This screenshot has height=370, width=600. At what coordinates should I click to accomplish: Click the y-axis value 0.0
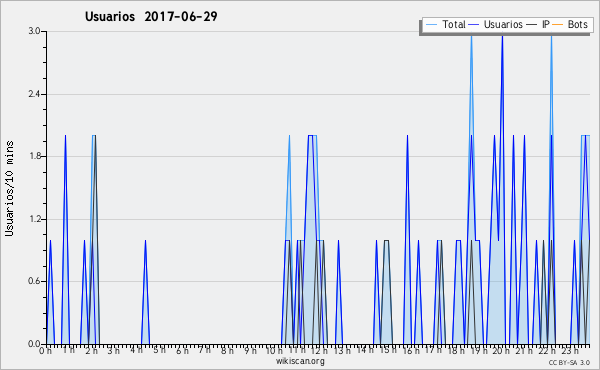click(34, 344)
